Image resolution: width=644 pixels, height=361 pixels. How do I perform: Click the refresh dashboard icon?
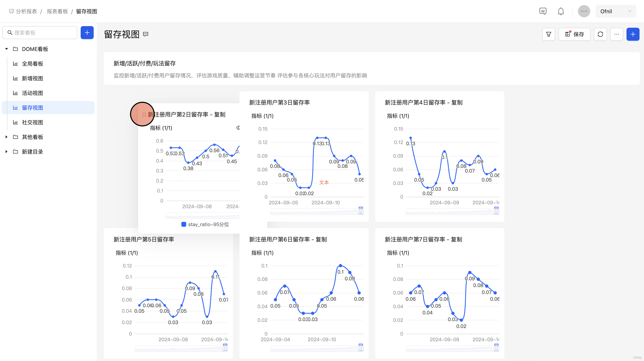(600, 34)
